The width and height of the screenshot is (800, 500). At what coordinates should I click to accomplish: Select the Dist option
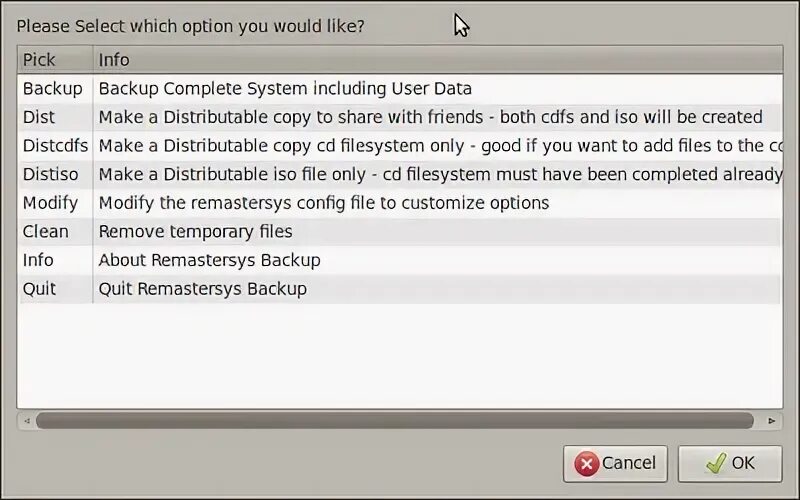coord(39,117)
